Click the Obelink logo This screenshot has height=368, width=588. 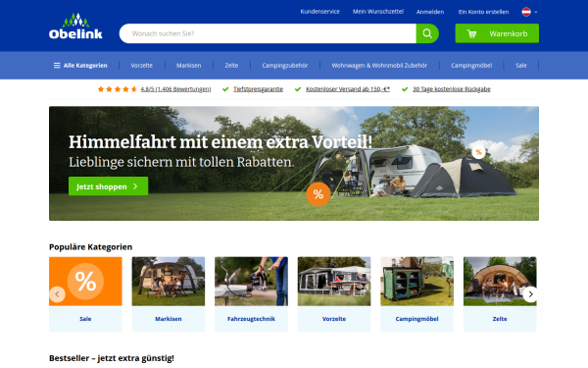(75, 26)
